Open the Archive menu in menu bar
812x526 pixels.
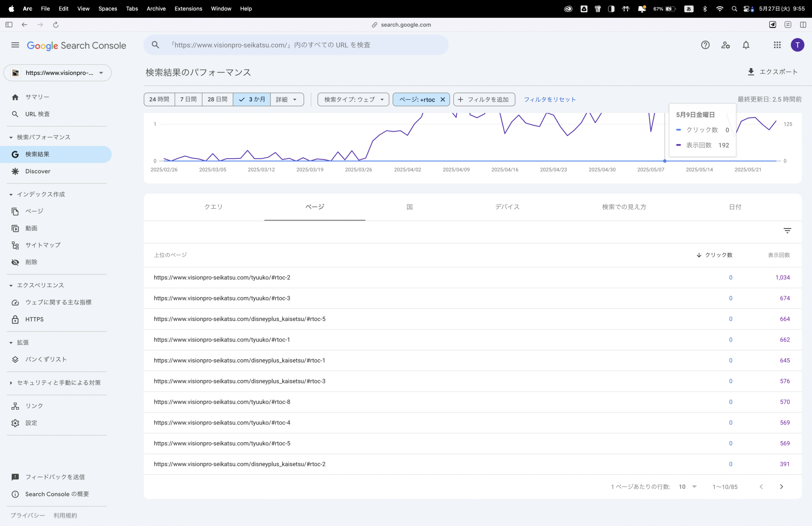156,9
